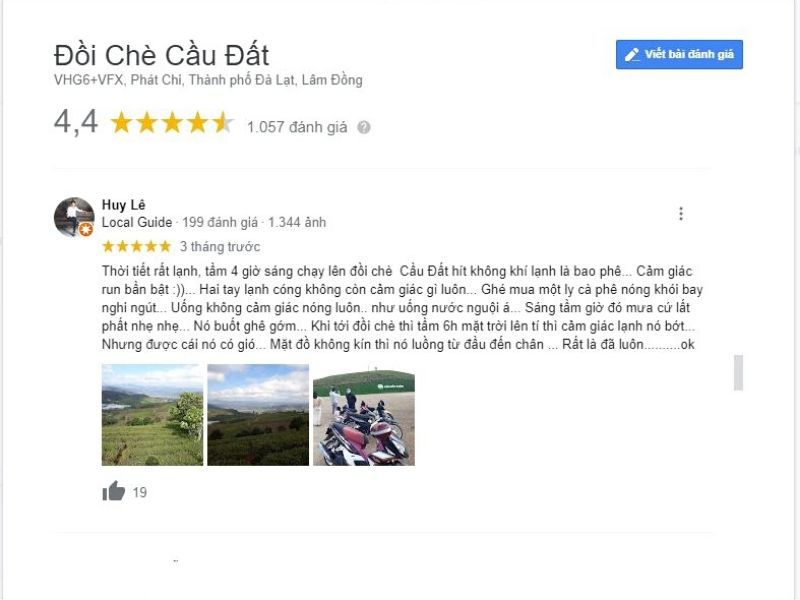Click the '1.057 đánh giá' review count
The height and width of the screenshot is (600, 800).
[x=297, y=127]
